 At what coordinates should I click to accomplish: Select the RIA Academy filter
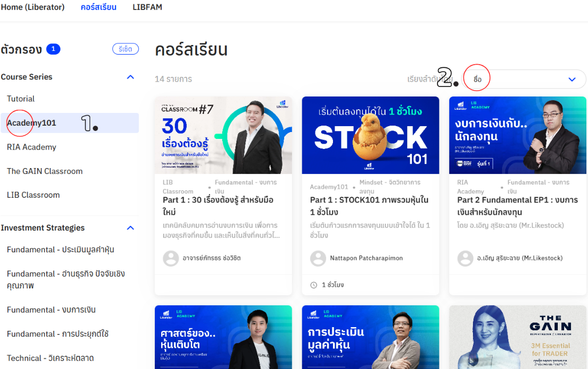click(31, 147)
